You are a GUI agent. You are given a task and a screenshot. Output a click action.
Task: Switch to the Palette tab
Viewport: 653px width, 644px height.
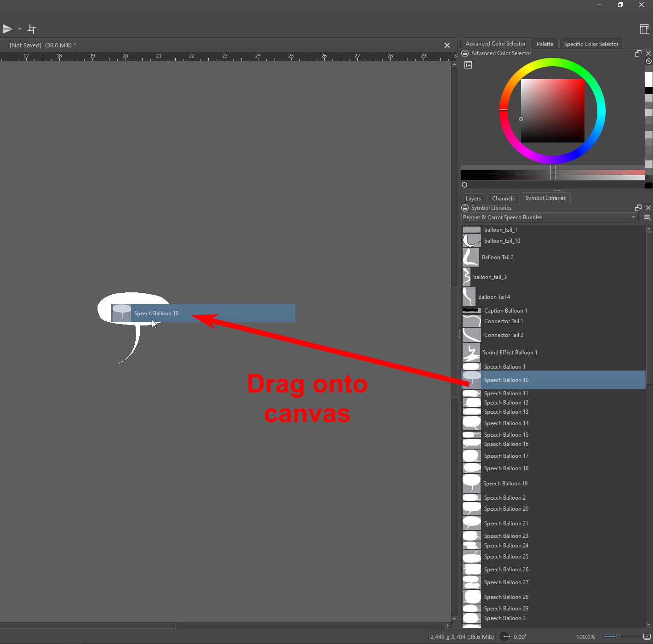pyautogui.click(x=545, y=44)
